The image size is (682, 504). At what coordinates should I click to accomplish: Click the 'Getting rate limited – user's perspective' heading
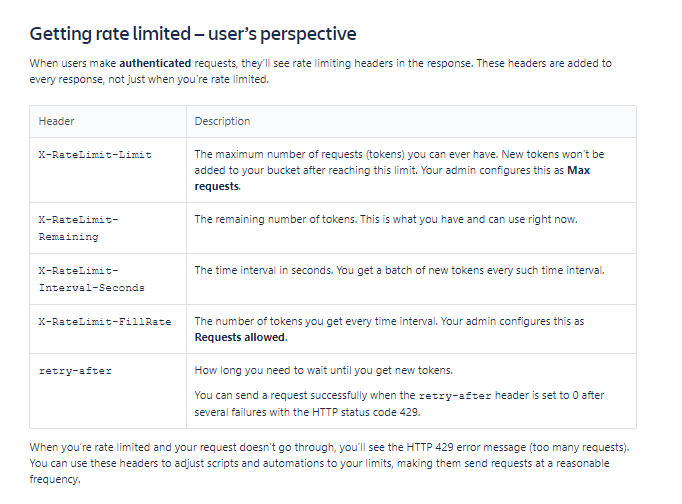click(192, 34)
